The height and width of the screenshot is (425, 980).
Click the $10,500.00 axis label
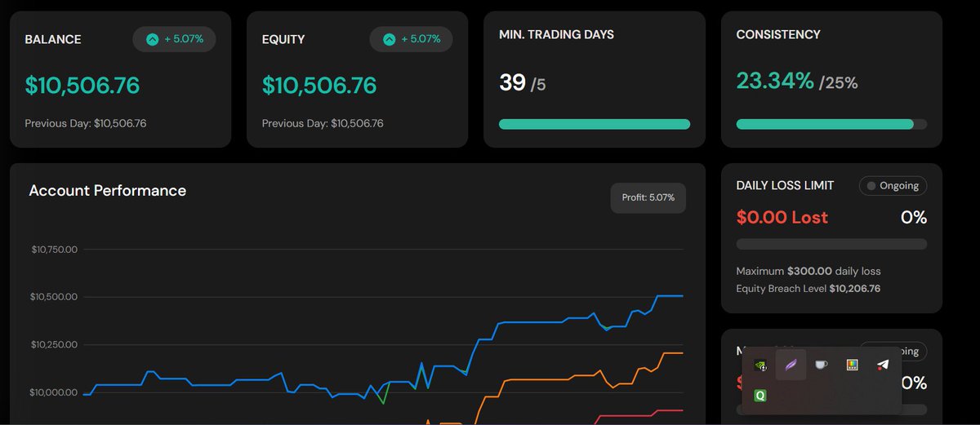coord(53,297)
